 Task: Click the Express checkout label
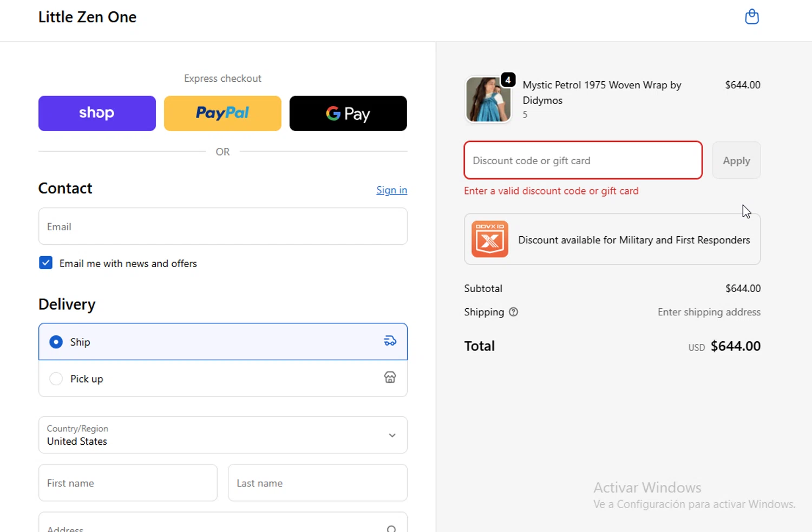[x=222, y=79]
